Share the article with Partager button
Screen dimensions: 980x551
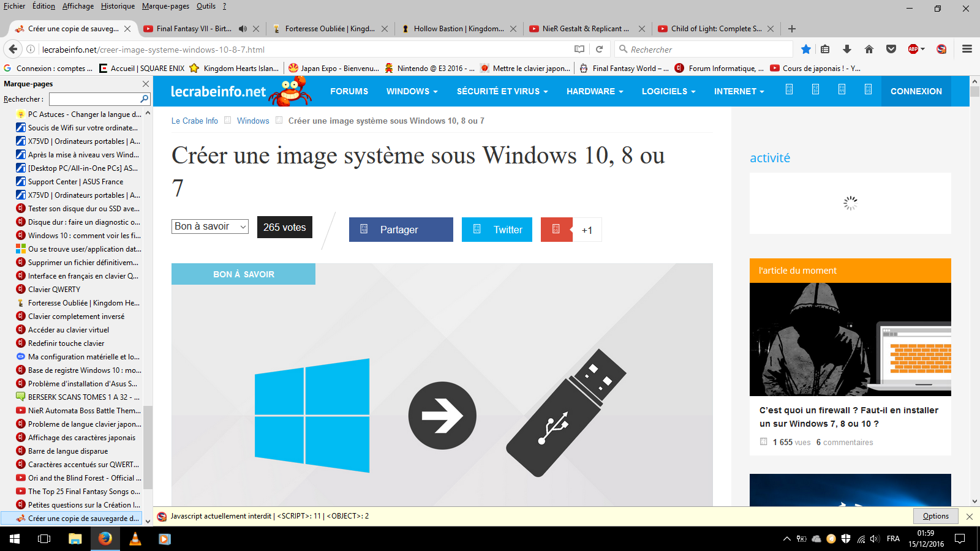[401, 230]
